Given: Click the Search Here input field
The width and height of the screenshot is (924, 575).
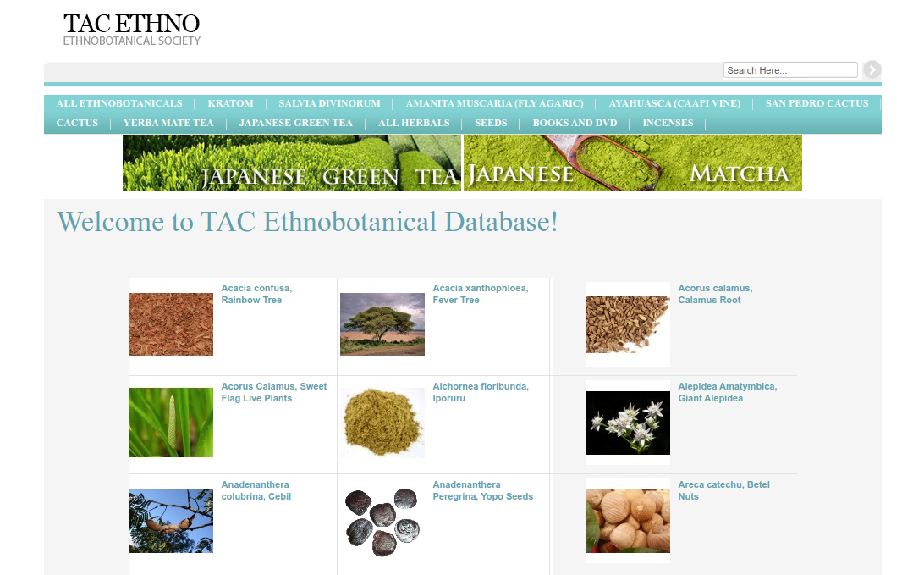Looking at the screenshot, I should (x=790, y=70).
